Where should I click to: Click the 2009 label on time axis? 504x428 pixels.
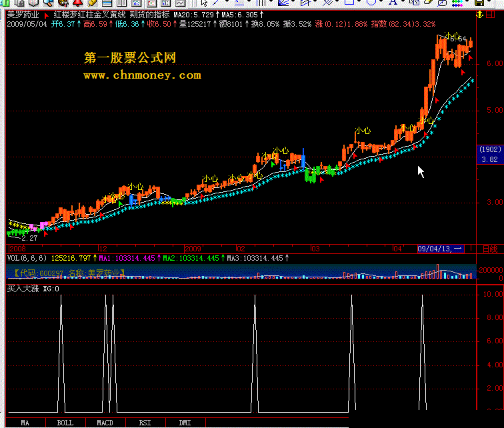tap(193, 249)
